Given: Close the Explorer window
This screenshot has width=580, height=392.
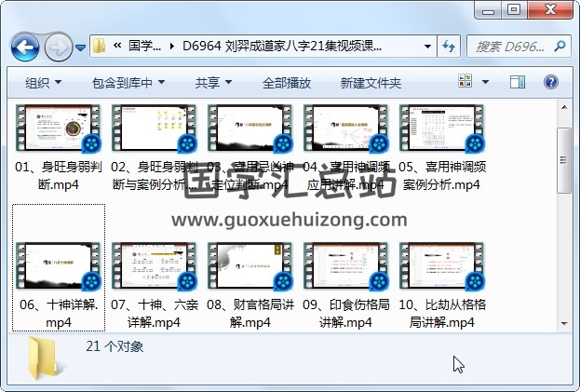Looking at the screenshot, I should point(550,10).
